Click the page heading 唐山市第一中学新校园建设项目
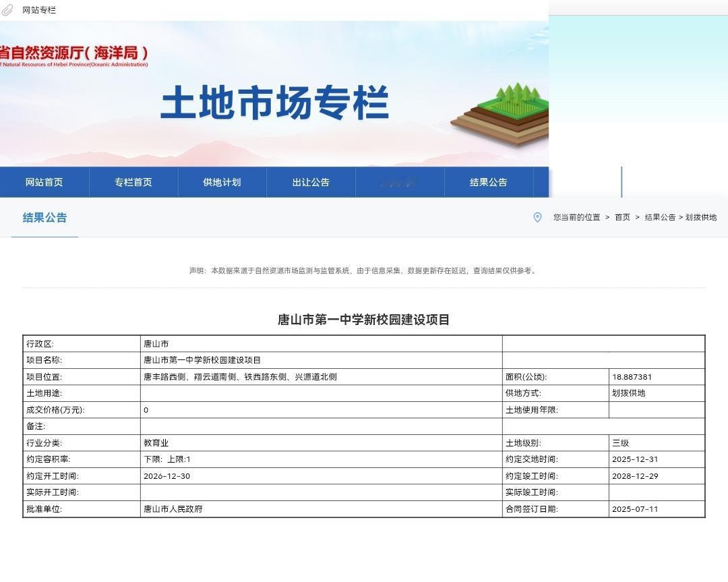This screenshot has width=728, height=582. point(363,320)
